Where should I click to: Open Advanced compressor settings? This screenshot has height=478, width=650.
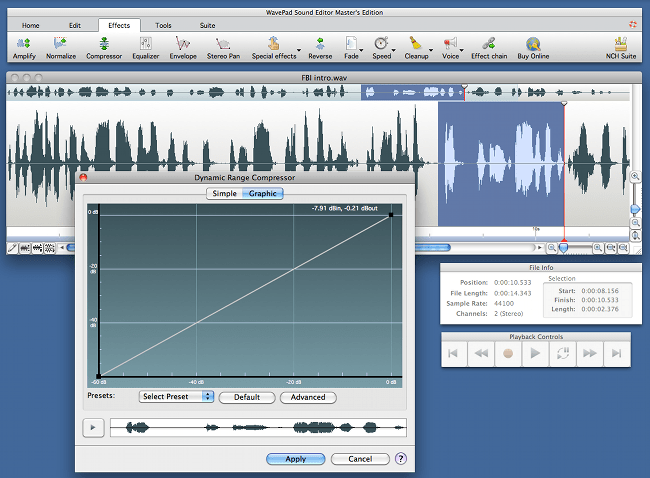[308, 397]
